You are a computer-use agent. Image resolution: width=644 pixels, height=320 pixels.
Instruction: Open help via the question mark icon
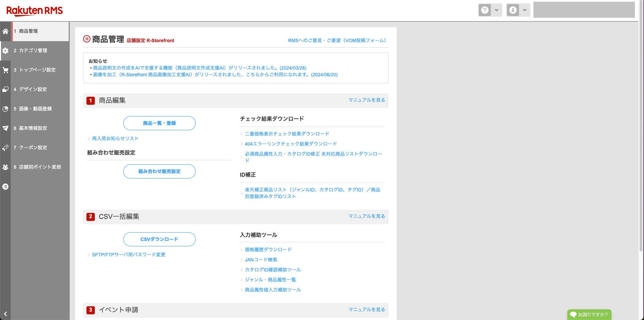pyautogui.click(x=485, y=10)
